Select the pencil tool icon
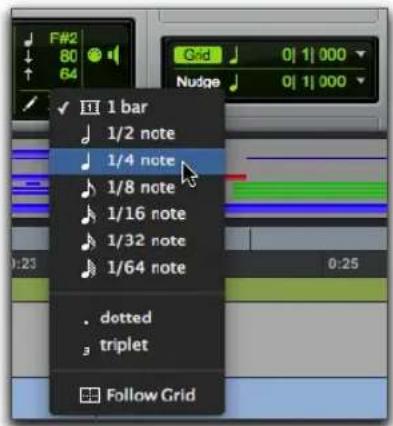The height and width of the screenshot is (426, 393). click(x=29, y=105)
